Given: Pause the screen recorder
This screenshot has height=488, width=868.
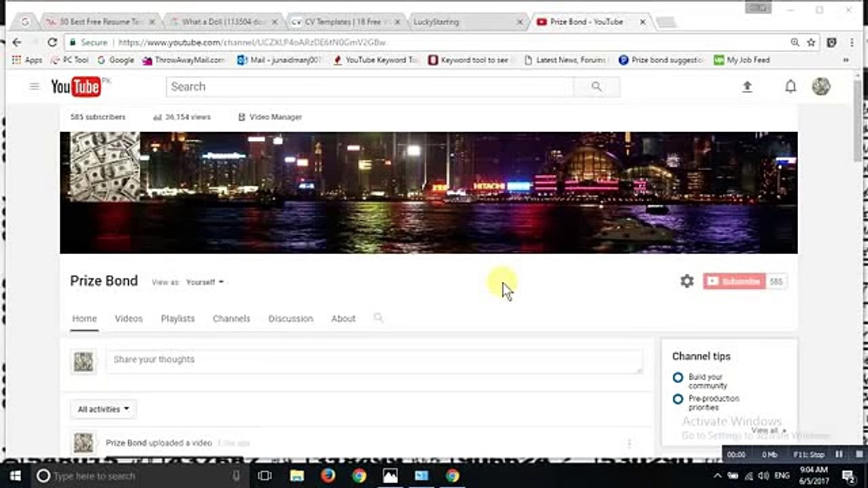Looking at the screenshot, I should (x=839, y=455).
